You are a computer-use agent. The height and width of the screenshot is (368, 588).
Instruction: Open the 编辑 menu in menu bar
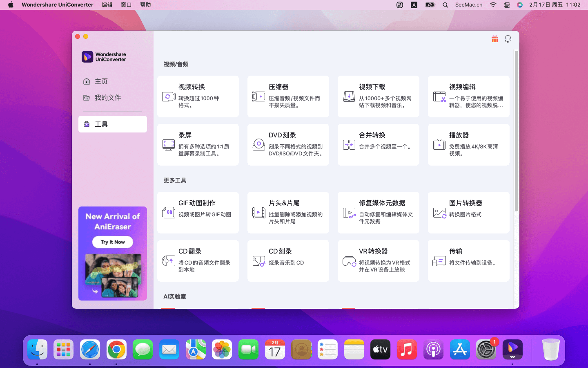pyautogui.click(x=107, y=5)
